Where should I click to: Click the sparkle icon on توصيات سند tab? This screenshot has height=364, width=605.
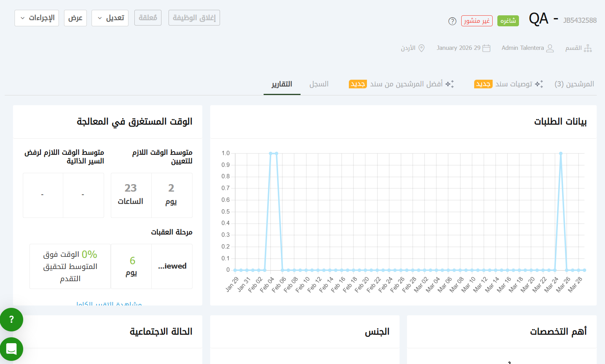(x=539, y=84)
